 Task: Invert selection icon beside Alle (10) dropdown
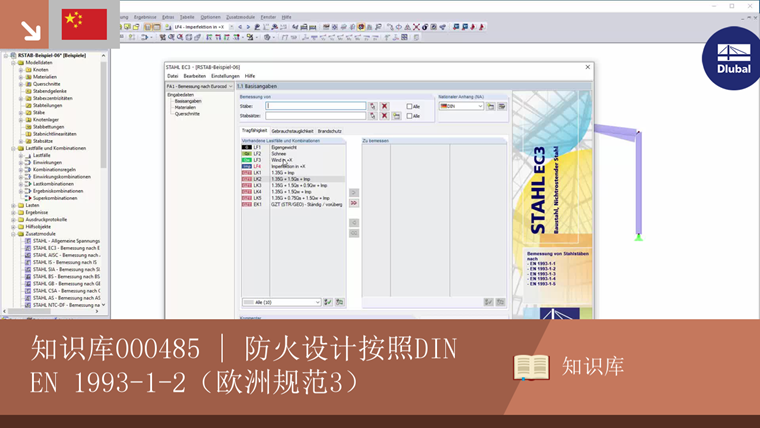click(340, 302)
